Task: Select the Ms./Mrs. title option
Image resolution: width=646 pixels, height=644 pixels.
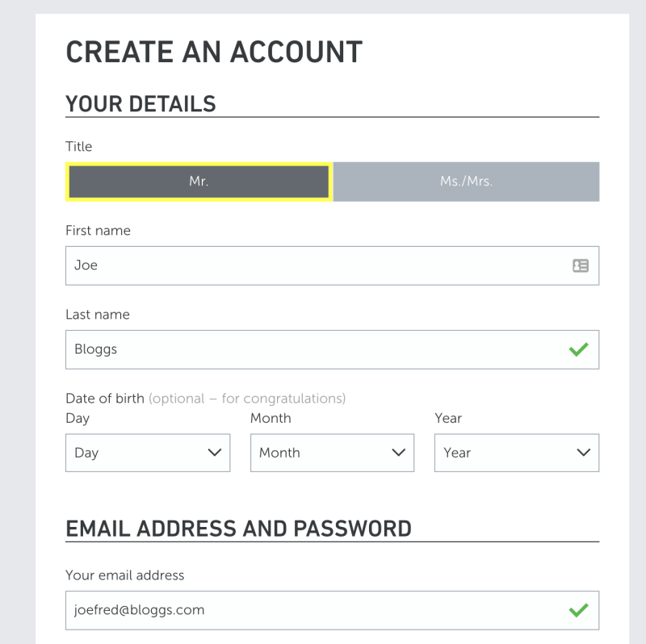Action: [466, 182]
